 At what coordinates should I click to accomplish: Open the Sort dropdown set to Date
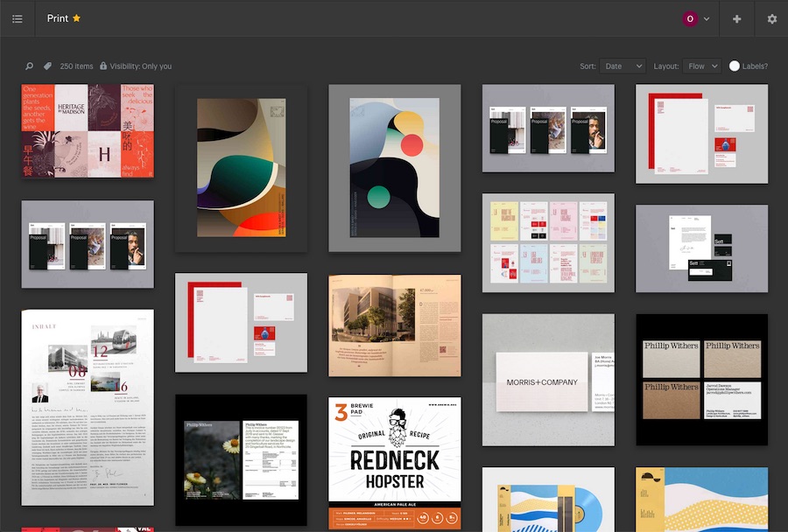(x=623, y=66)
